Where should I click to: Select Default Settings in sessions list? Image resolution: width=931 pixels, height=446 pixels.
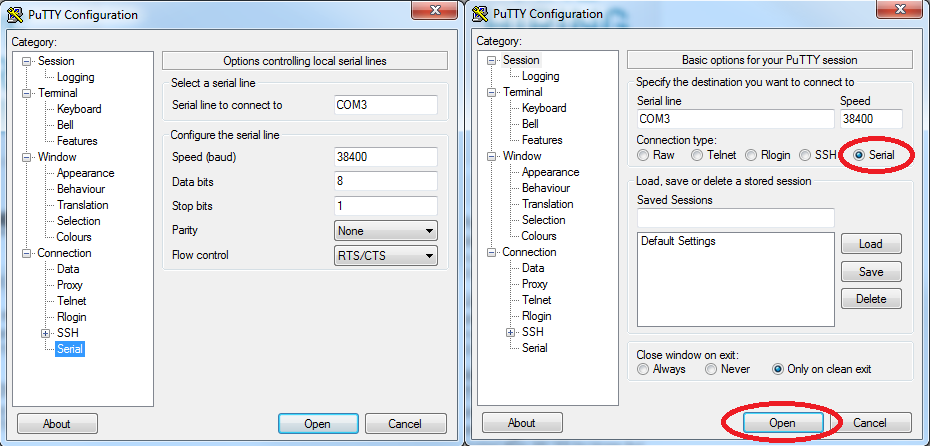pyautogui.click(x=678, y=241)
